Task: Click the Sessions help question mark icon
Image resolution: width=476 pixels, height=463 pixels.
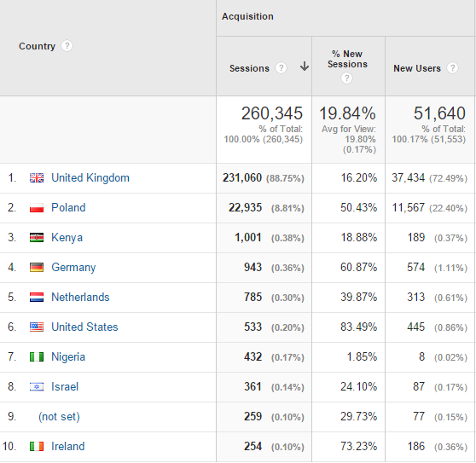Action: [x=282, y=68]
